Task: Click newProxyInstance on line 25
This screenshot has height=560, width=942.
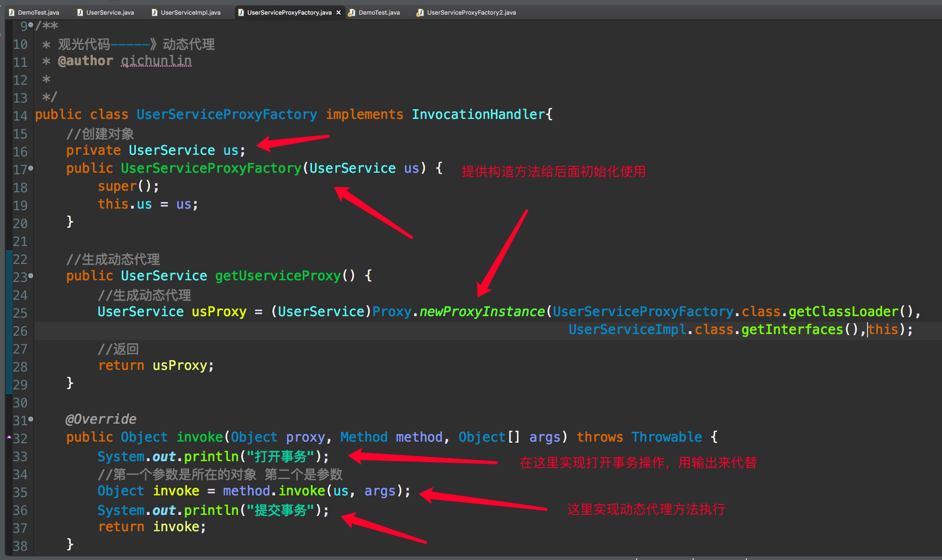Action: 482,312
